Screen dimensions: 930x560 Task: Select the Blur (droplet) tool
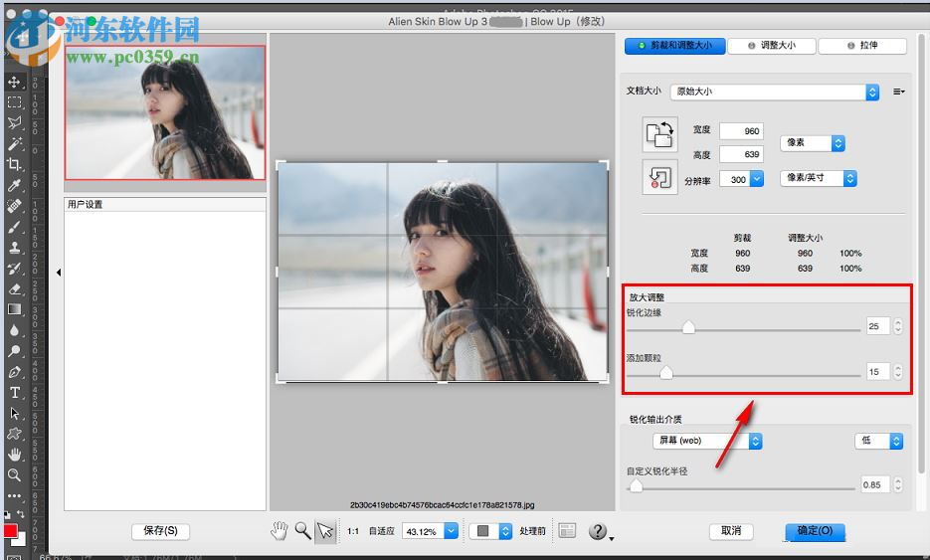click(14, 330)
